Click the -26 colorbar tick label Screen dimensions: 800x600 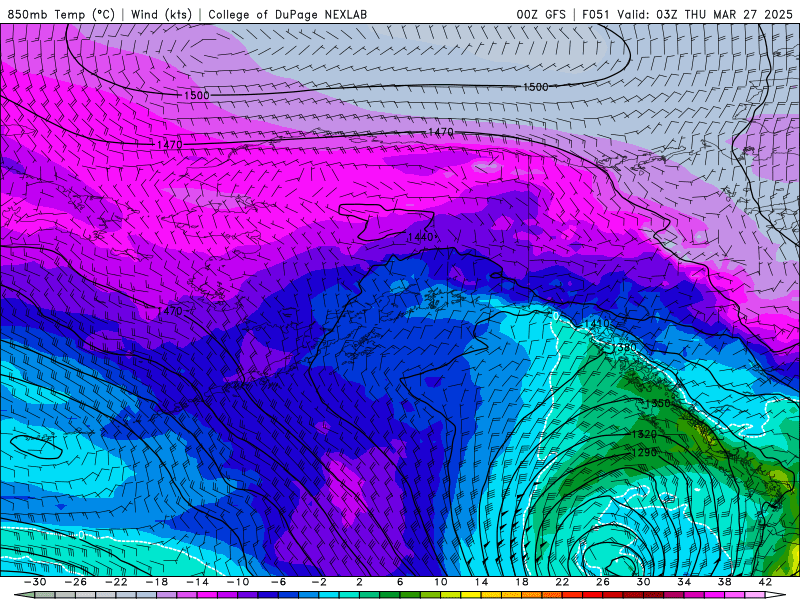tap(76, 582)
